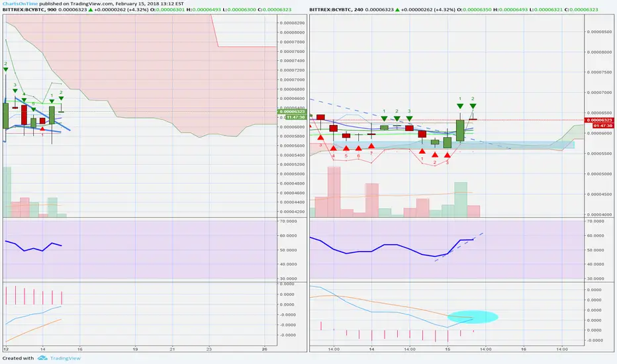This screenshot has width=617, height=364.
Task: Click date label 26 on time axis
Action: (x=264, y=349)
